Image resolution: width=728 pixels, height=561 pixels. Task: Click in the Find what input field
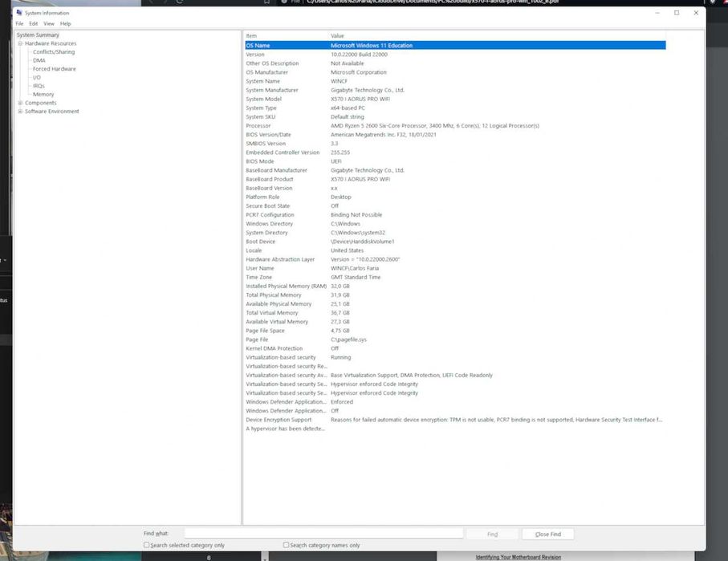[323, 534]
